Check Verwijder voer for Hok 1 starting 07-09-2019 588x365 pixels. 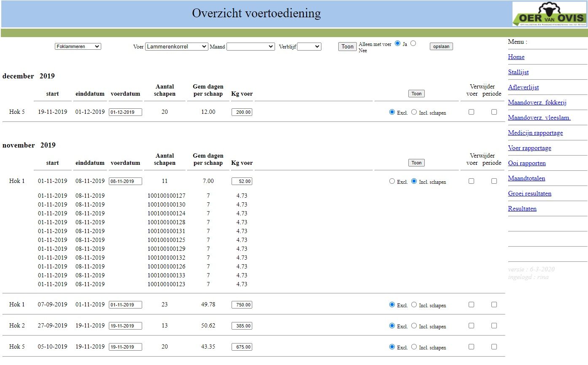(x=471, y=305)
